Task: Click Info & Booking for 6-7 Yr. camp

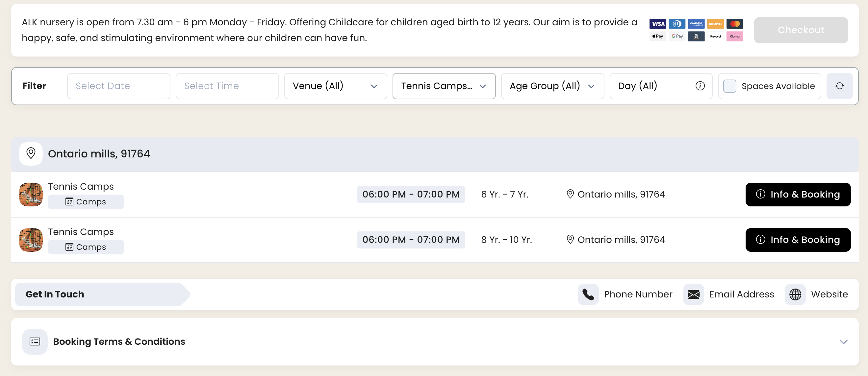Action: [798, 194]
